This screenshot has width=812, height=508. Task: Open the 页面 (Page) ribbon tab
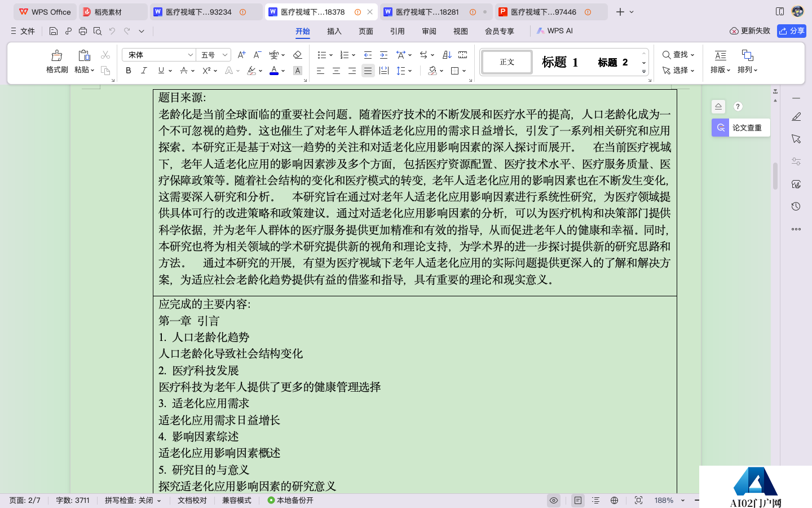[366, 31]
